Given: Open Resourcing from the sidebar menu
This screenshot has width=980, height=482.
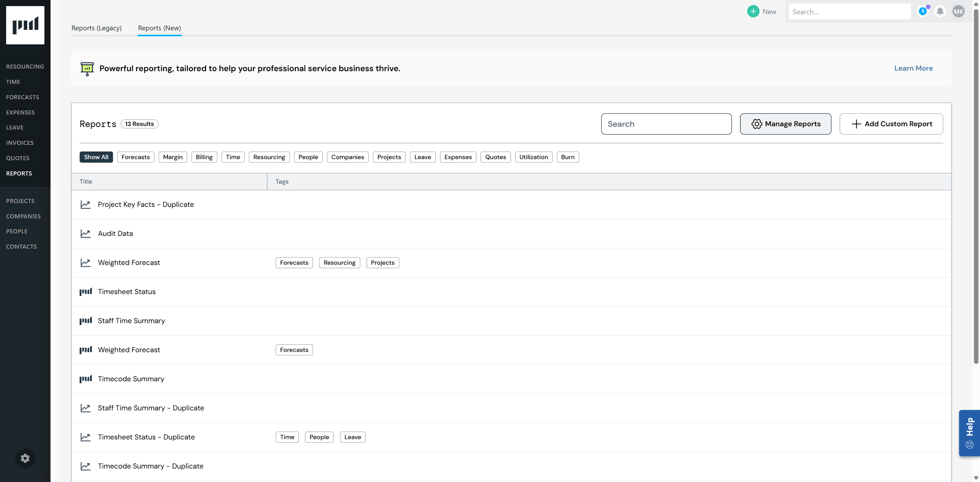Looking at the screenshot, I should [25, 67].
